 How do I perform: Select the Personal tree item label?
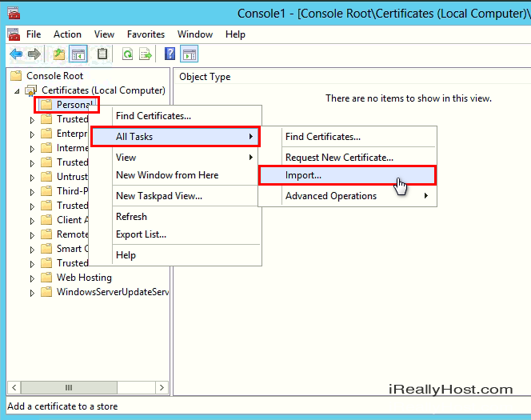[x=74, y=105]
